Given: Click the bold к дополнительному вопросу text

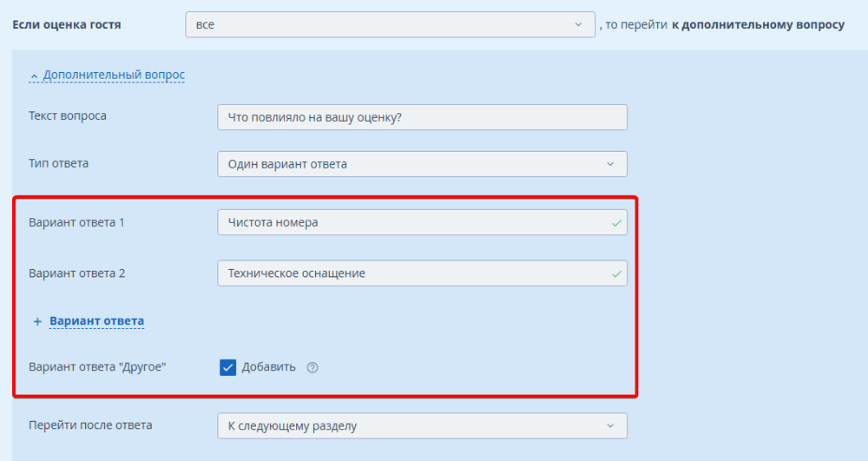Looking at the screenshot, I should point(758,25).
